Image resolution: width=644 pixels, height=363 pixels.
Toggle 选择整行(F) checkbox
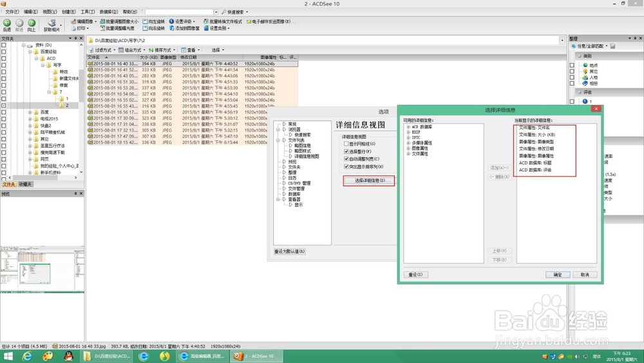point(346,152)
